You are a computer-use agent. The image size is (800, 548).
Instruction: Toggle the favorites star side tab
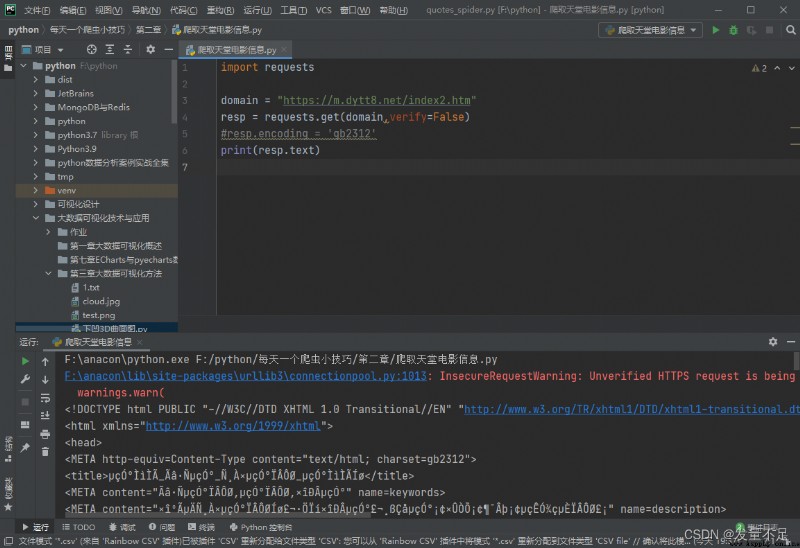tap(8, 507)
